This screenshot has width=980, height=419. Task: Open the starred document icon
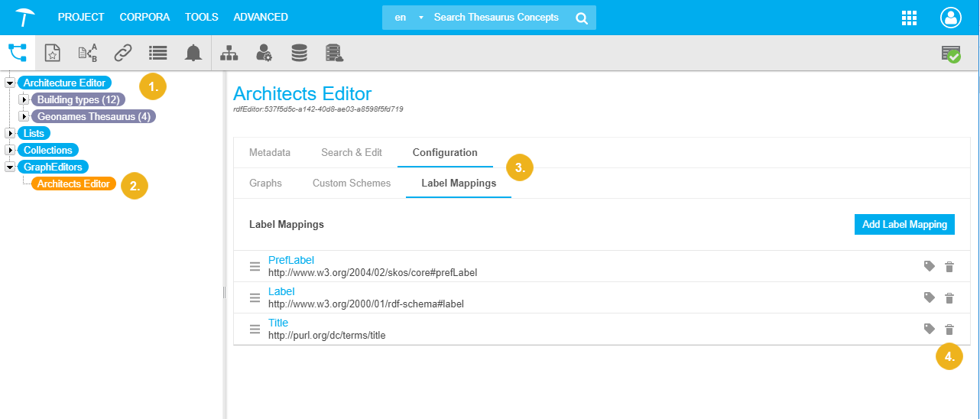click(x=52, y=53)
